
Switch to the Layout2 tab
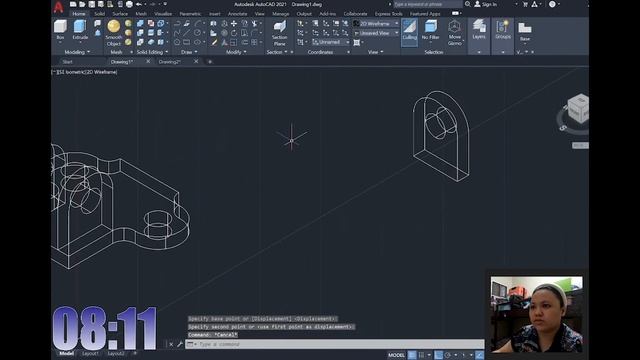point(116,353)
